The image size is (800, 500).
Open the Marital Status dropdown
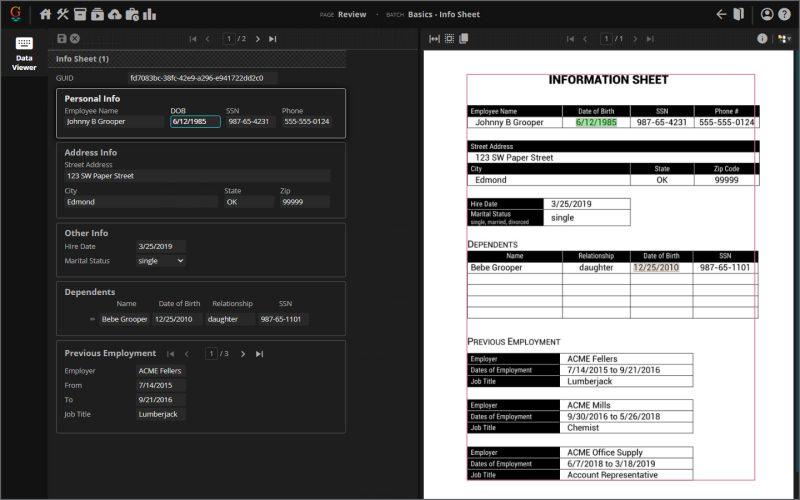coord(160,260)
